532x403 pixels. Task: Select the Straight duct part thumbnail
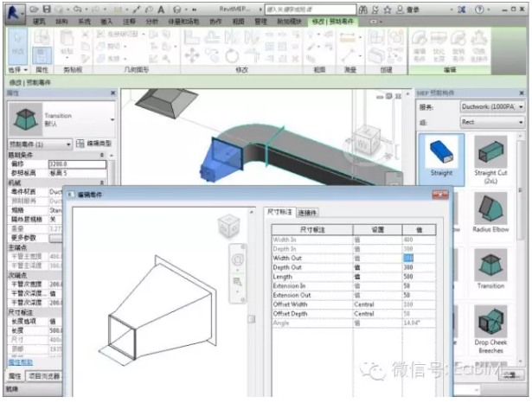click(441, 159)
